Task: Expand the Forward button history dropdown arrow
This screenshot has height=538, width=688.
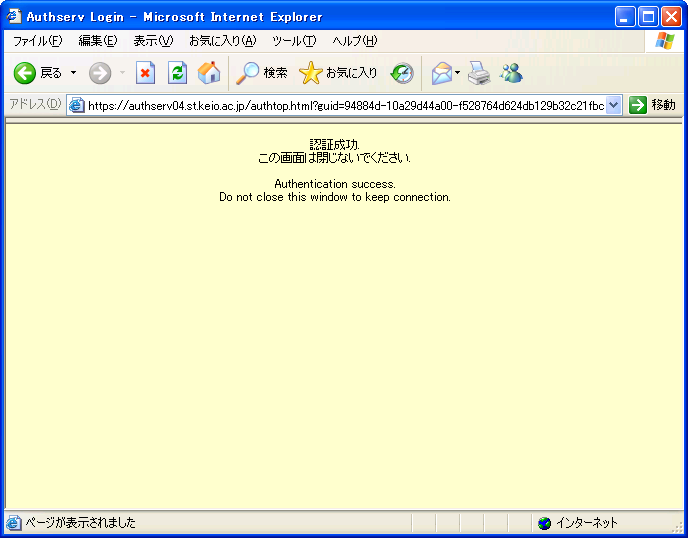Action: [122, 73]
